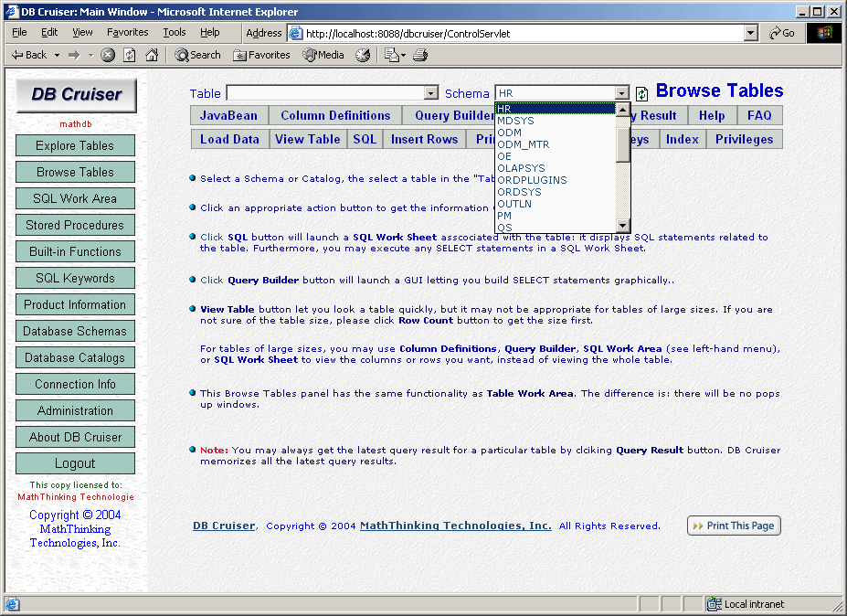
Task: Expand the Address bar dropdown arrow
Action: coord(751,34)
